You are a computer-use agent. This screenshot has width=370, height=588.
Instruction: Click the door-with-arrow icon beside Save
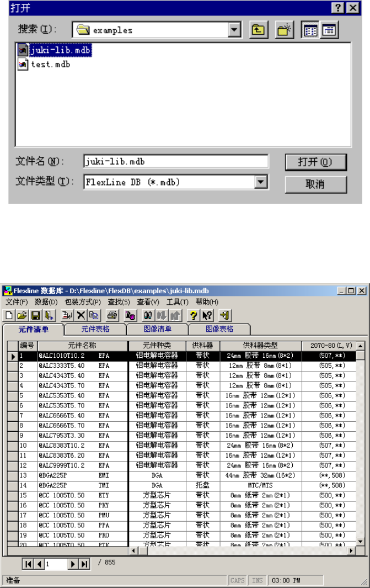pos(49,315)
